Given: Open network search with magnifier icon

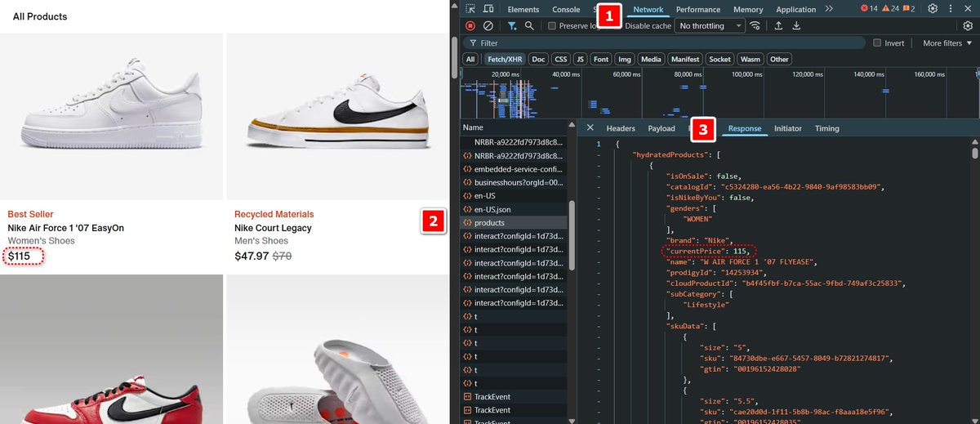Looking at the screenshot, I should tap(529, 26).
